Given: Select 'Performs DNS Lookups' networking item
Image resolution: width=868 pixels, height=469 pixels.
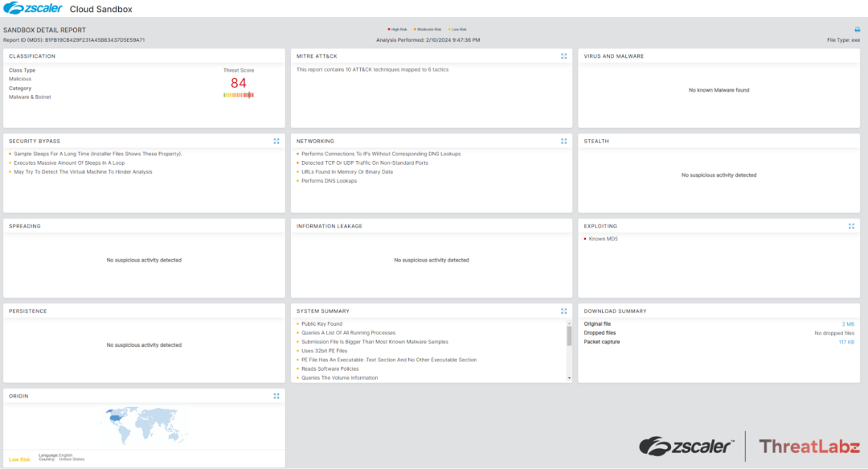Looking at the screenshot, I should pyautogui.click(x=329, y=181).
